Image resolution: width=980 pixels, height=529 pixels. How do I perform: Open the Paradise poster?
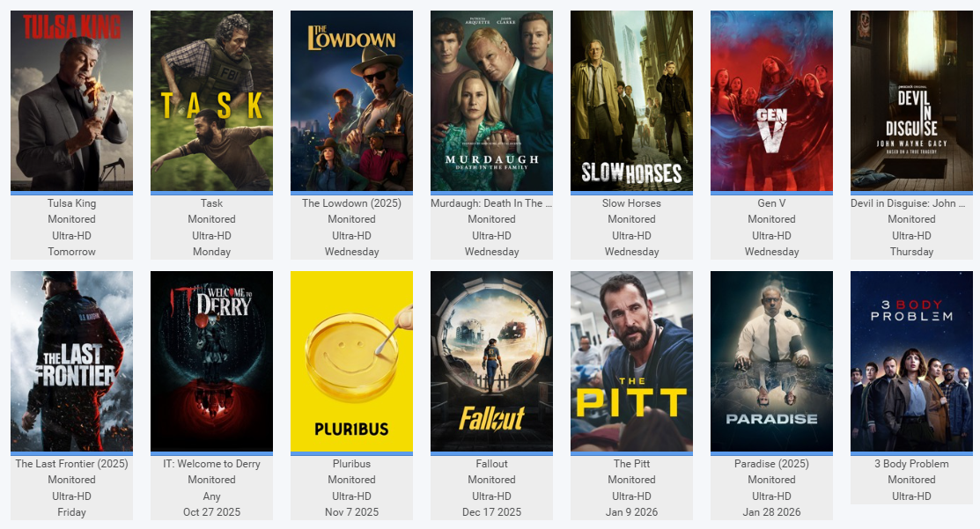pos(772,361)
